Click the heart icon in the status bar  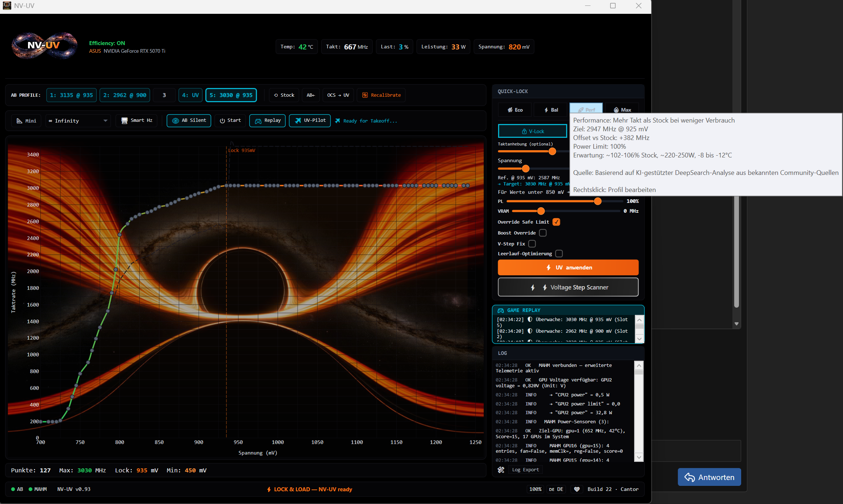tap(576, 489)
